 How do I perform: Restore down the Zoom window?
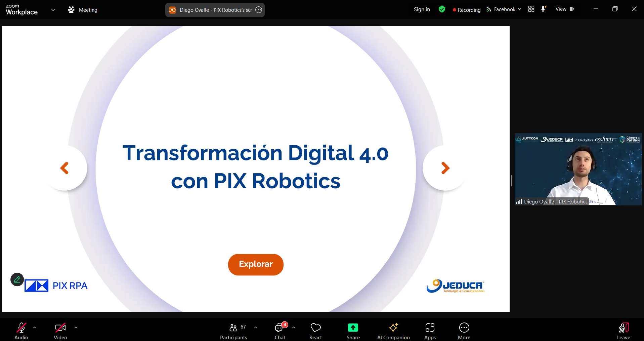point(615,9)
